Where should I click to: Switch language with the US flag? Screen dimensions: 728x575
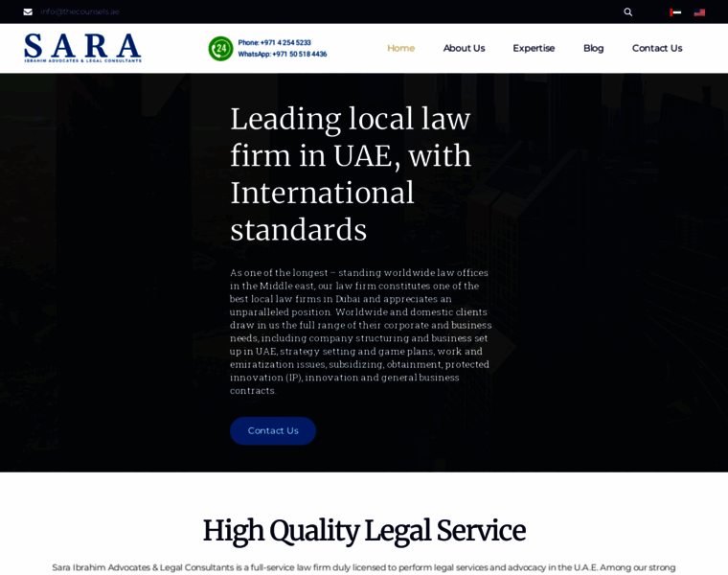[x=699, y=12]
